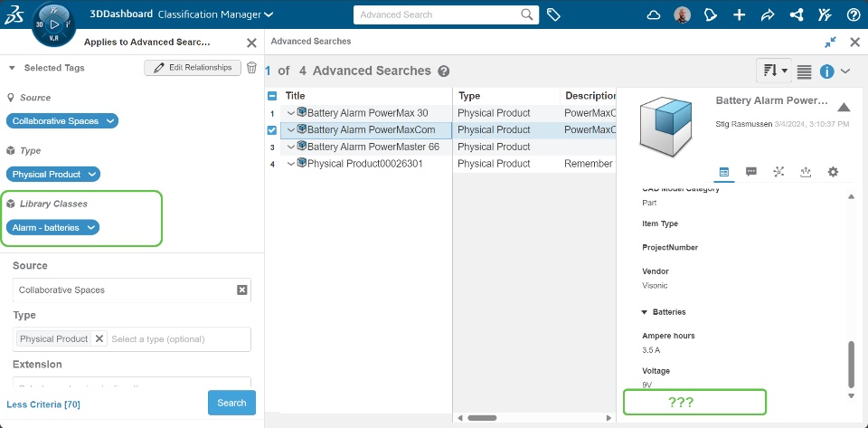Open the relations graph tab icon

tap(778, 172)
